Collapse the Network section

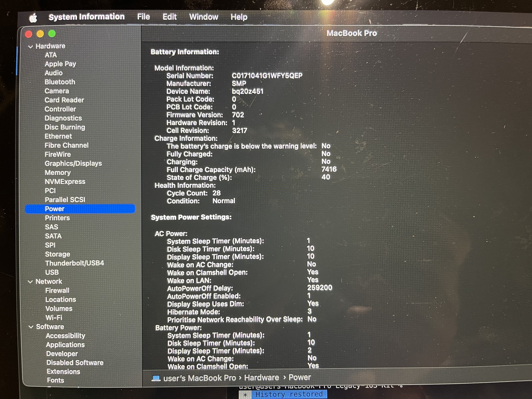click(31, 282)
